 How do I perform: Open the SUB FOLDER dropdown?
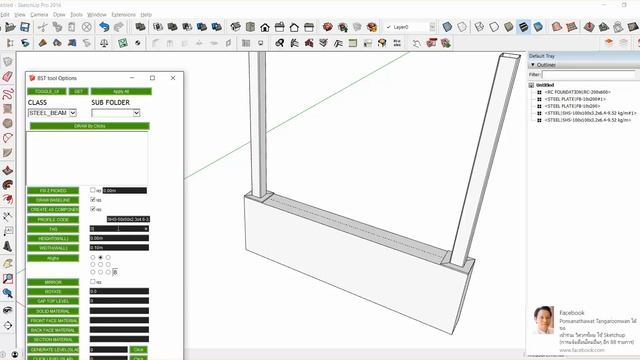116,113
